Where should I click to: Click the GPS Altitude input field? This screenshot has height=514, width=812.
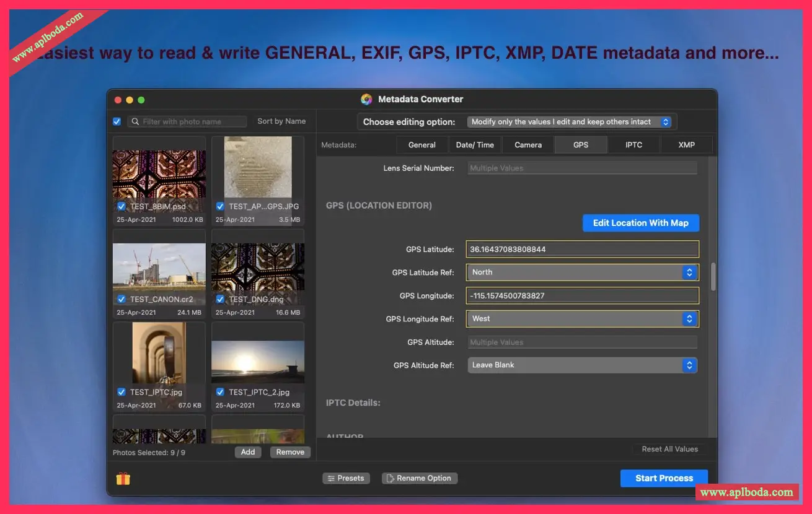click(583, 342)
